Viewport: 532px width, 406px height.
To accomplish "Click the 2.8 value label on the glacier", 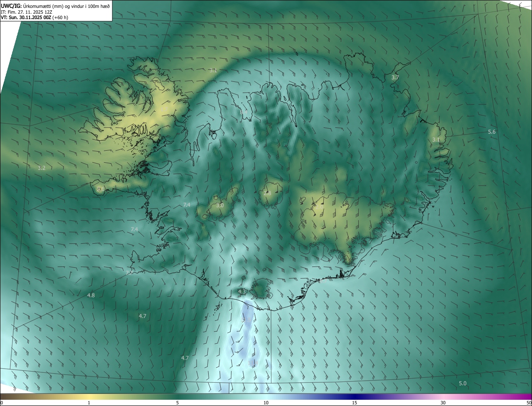I will coord(267,193).
